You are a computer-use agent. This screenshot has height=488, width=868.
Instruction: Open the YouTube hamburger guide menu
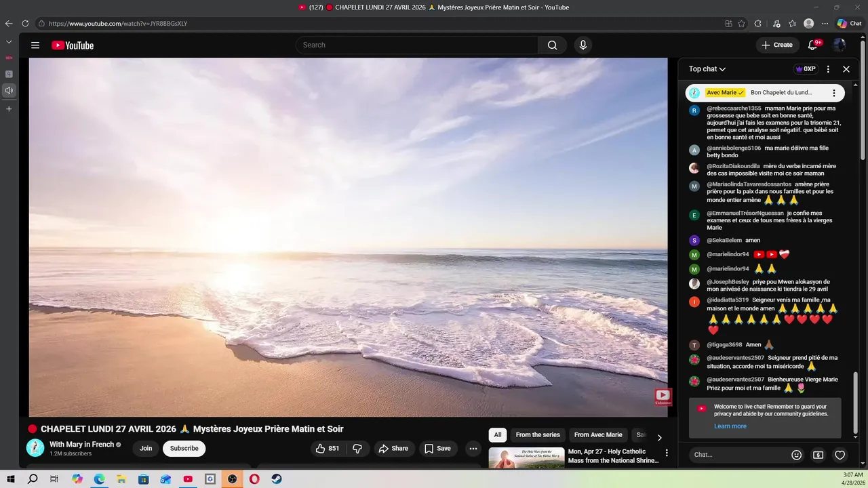35,45
